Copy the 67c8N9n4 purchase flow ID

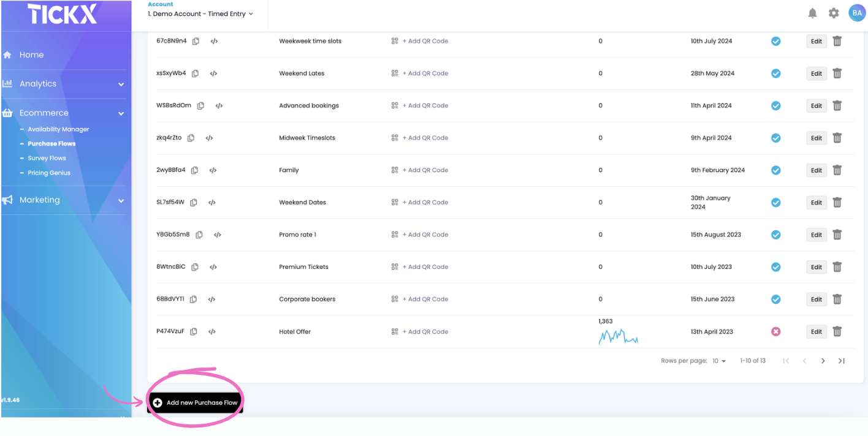pyautogui.click(x=196, y=41)
